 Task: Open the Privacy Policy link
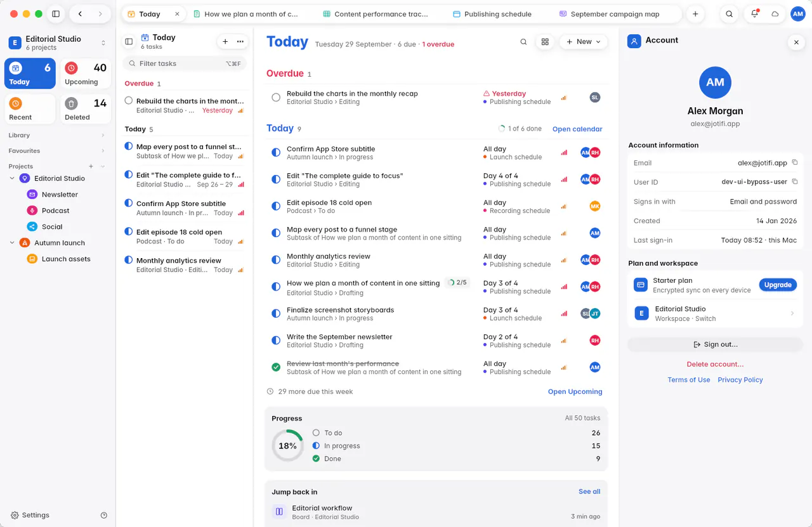tap(740, 380)
